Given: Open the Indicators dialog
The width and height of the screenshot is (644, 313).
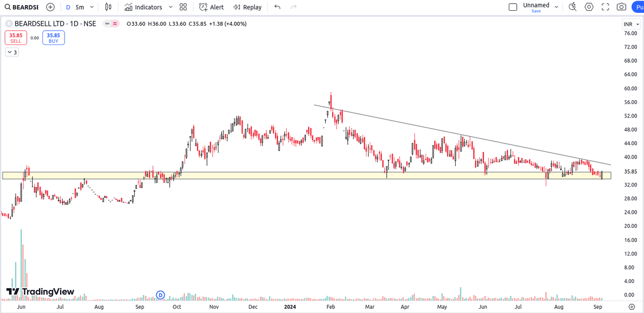Looking at the screenshot, I should (x=143, y=7).
